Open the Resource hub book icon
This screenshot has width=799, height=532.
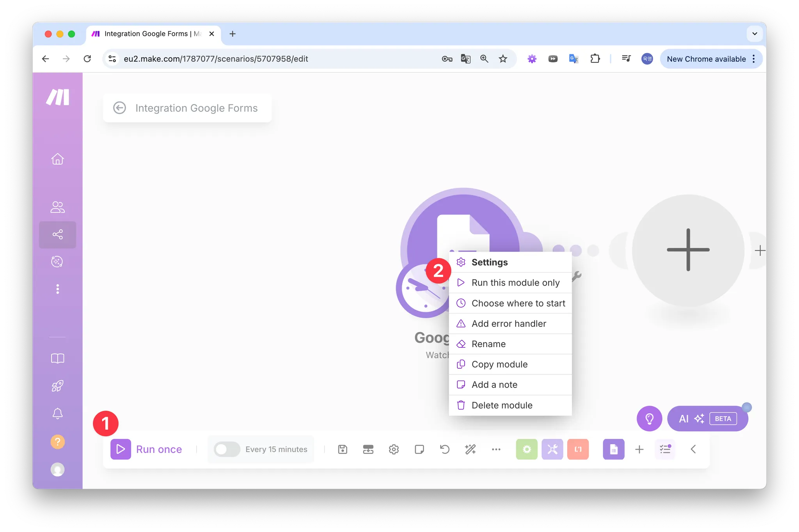[x=57, y=358]
